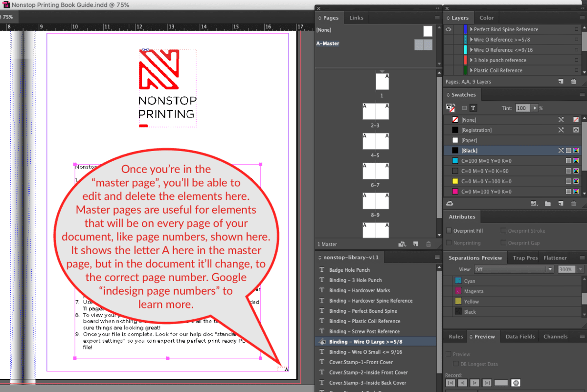Screen dimensions: 587x392
Task: Select the Wire O Large >=5/8 library item icon
Action: pos(322,341)
